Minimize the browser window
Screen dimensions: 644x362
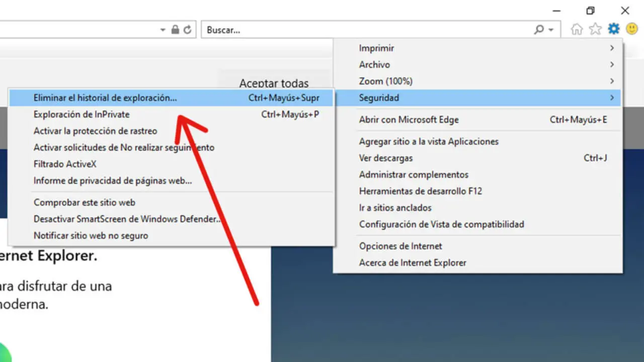click(556, 11)
